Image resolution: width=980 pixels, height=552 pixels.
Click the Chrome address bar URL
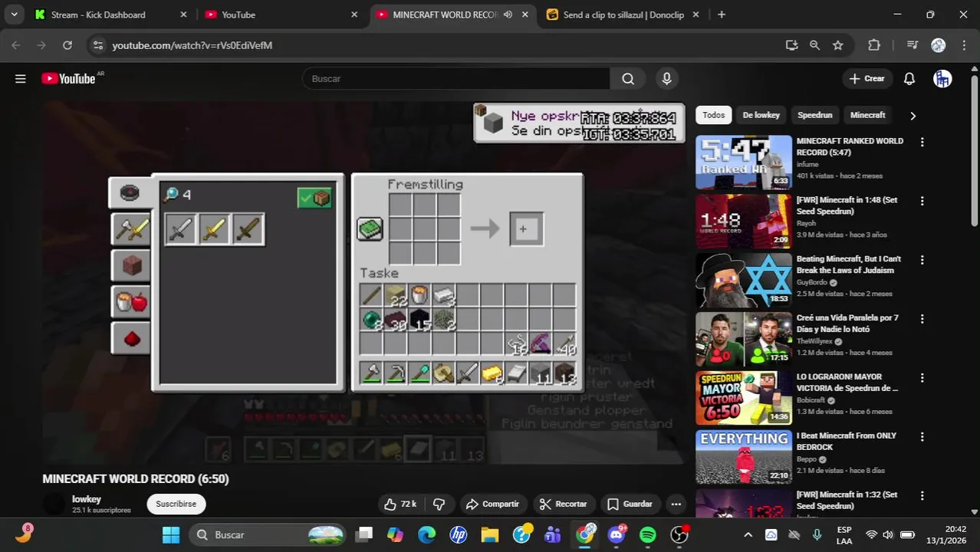coord(192,45)
